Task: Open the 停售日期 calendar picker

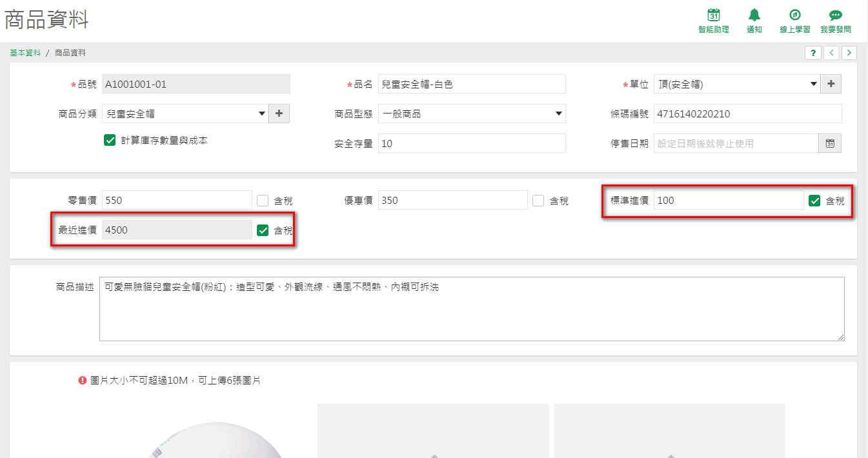Action: (830, 143)
